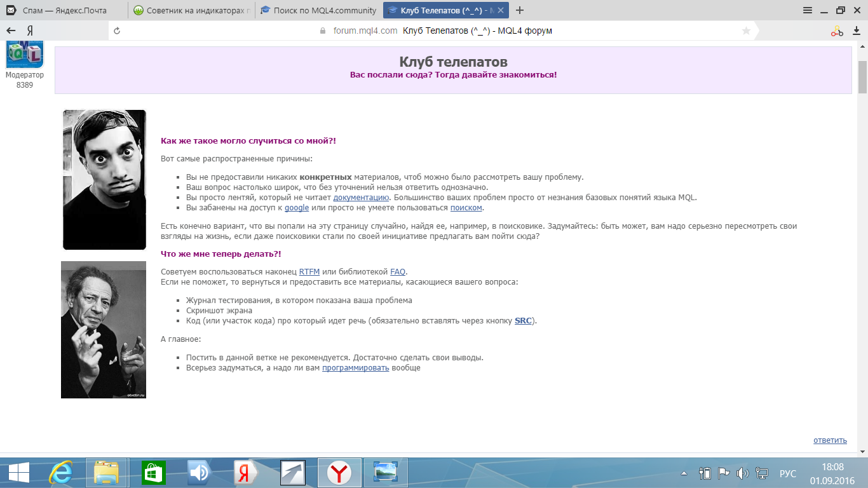Screen dimensions: 868x488
Task: Click the ответить reply link
Action: [830, 440]
